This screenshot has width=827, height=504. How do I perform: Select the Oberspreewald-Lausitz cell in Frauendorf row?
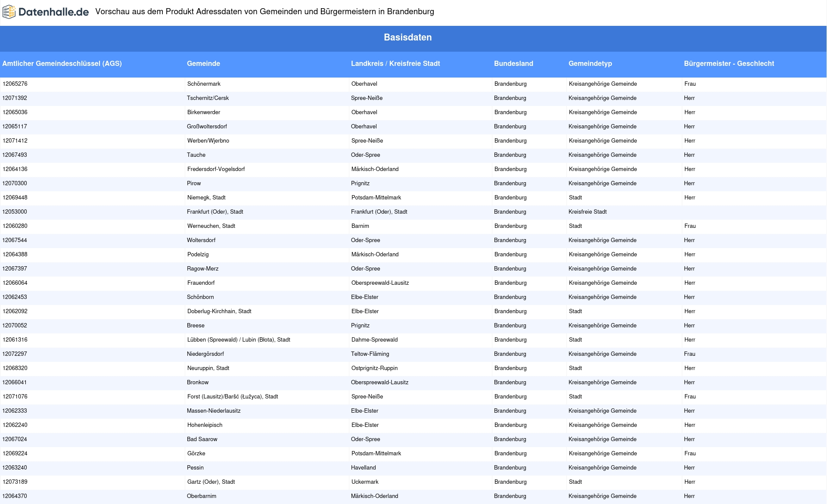(x=420, y=283)
